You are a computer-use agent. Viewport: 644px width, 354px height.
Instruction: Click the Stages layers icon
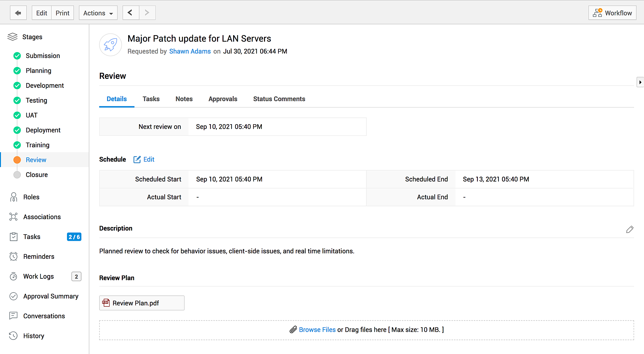coord(13,37)
